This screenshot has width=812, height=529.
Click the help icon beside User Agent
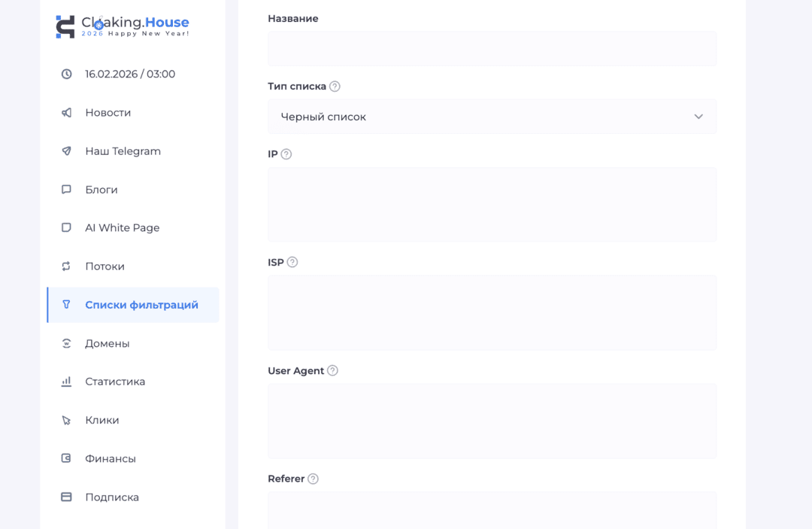[331, 370]
